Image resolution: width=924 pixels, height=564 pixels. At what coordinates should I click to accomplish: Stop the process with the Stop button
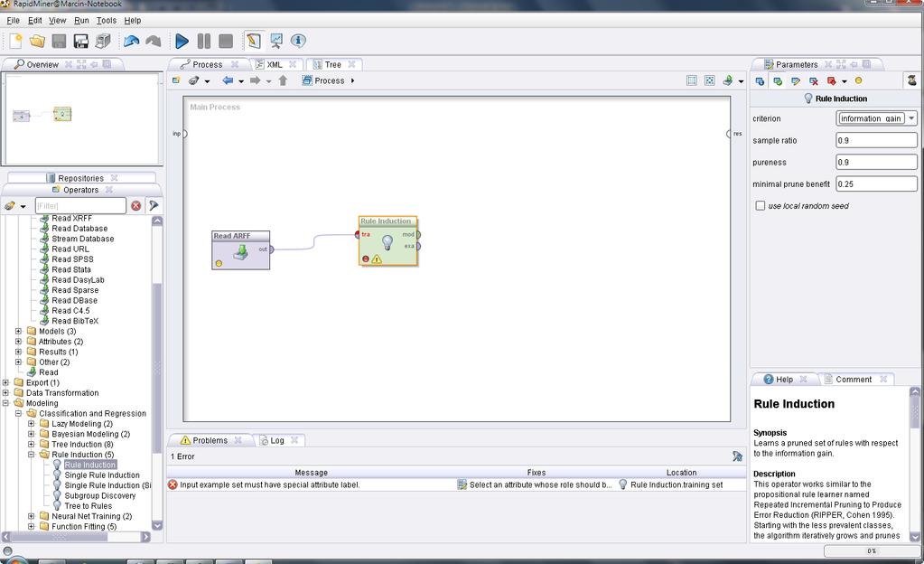tap(226, 41)
